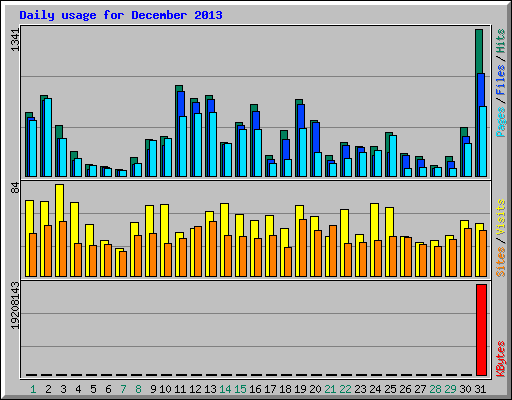Click the Pages legend label
The width and height of the screenshot is (512, 400).
point(500,122)
